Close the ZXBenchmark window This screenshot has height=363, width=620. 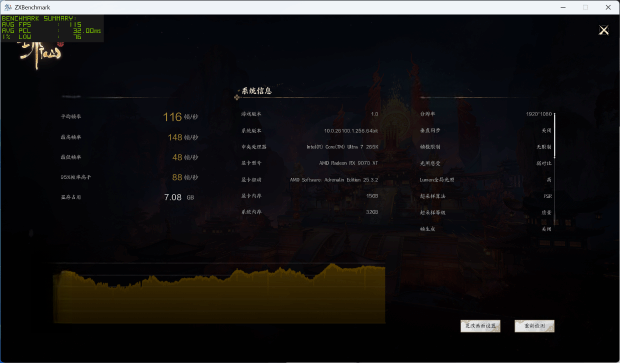[x=608, y=7]
